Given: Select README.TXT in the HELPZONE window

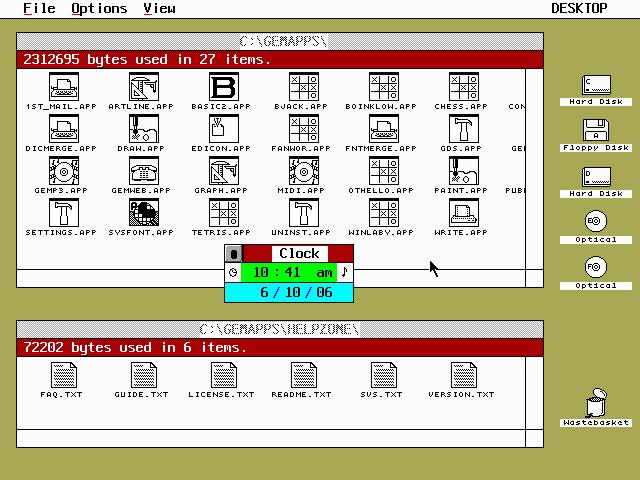Looking at the screenshot, I should click(302, 376).
